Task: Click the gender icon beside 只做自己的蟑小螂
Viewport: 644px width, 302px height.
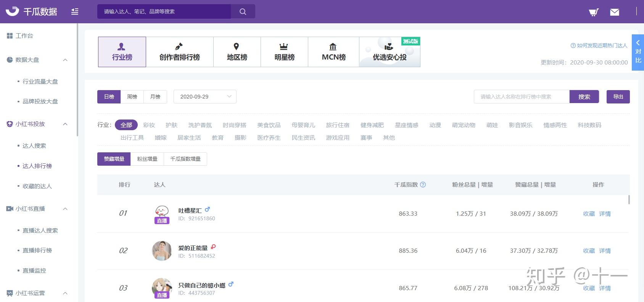Action: pos(231,284)
